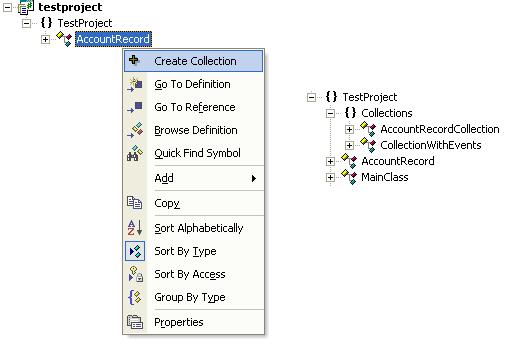
Task: Expand the highlighted AccountRecord node
Action: (x=45, y=39)
